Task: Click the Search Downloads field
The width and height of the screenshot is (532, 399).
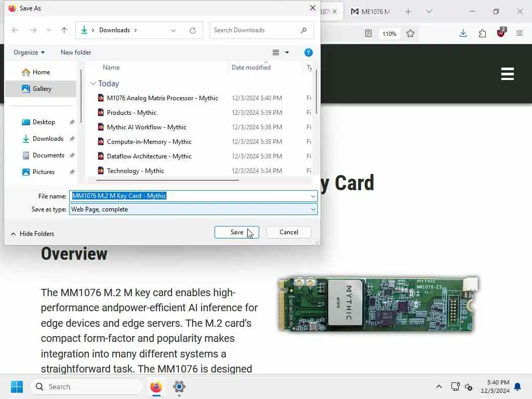Action: coord(262,30)
